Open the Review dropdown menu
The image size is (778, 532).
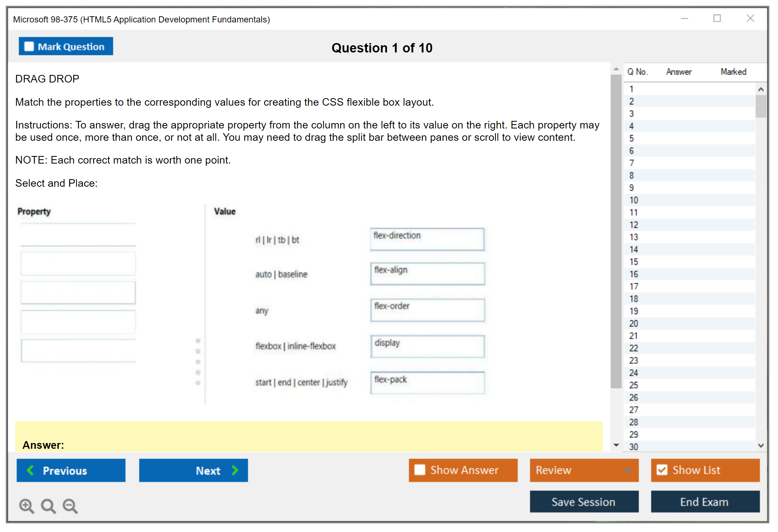point(628,470)
